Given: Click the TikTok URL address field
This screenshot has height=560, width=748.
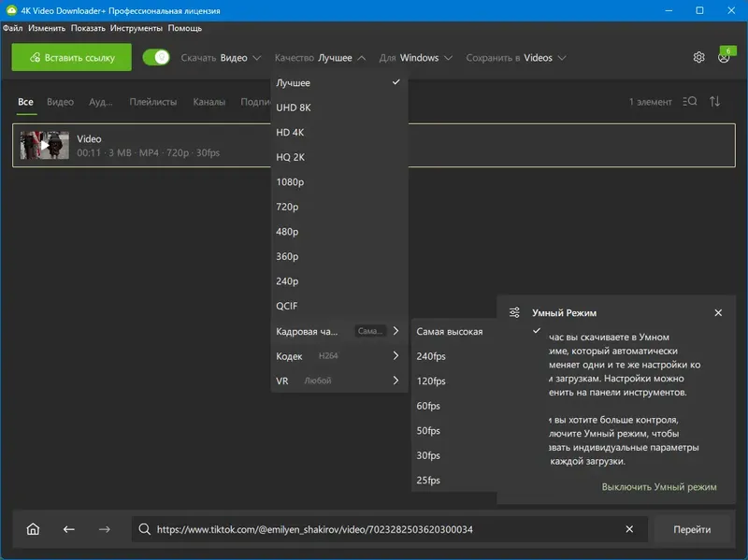Looking at the screenshot, I should click(390, 529).
